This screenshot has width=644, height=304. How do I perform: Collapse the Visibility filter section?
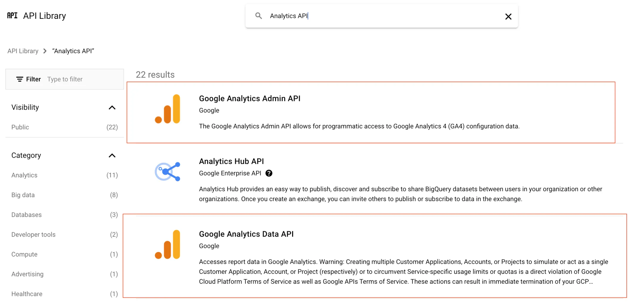(x=112, y=108)
